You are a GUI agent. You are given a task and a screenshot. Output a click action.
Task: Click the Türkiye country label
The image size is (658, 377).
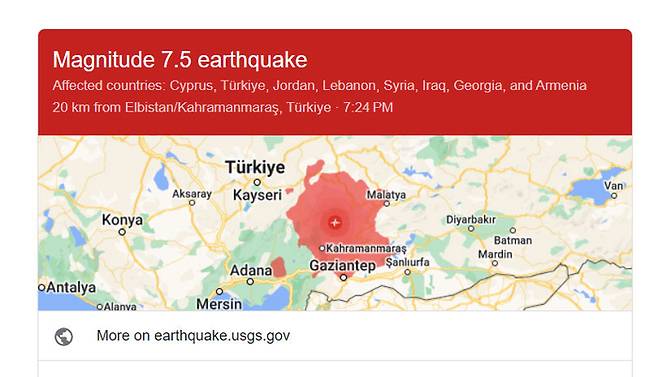tap(255, 167)
